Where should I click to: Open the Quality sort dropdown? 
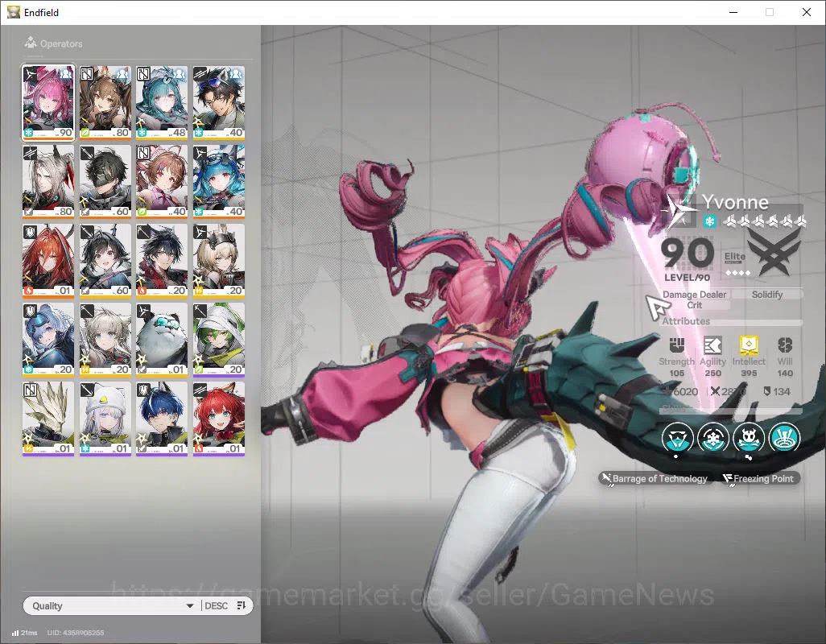click(x=112, y=605)
